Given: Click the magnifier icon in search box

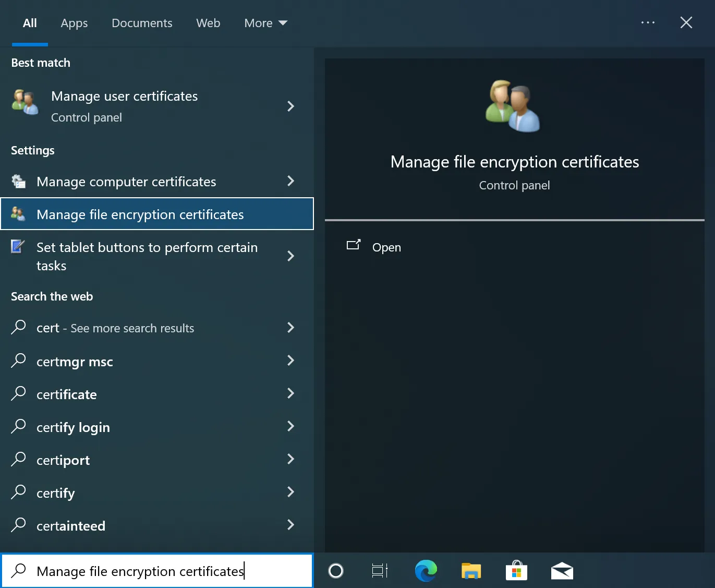Looking at the screenshot, I should click(18, 570).
